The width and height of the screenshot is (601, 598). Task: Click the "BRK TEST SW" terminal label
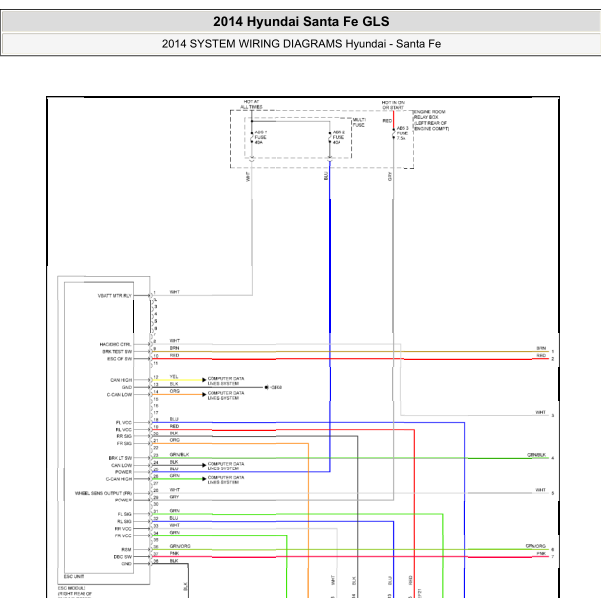coord(117,352)
